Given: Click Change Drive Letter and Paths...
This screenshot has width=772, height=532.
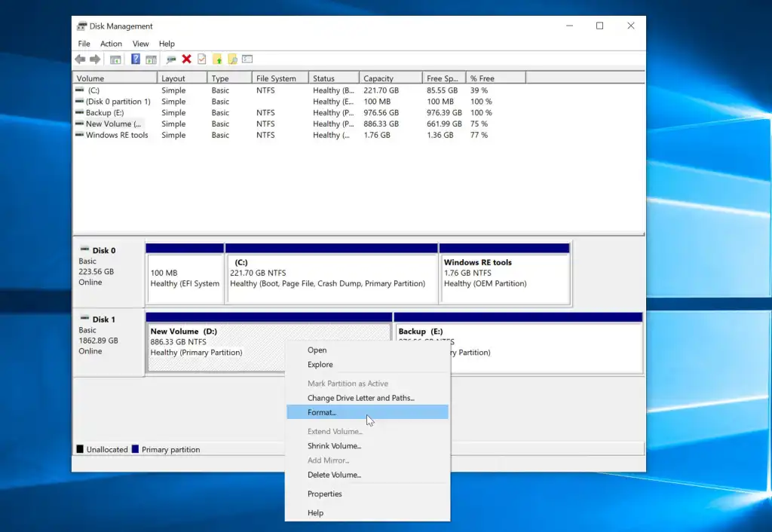Looking at the screenshot, I should tap(360, 398).
